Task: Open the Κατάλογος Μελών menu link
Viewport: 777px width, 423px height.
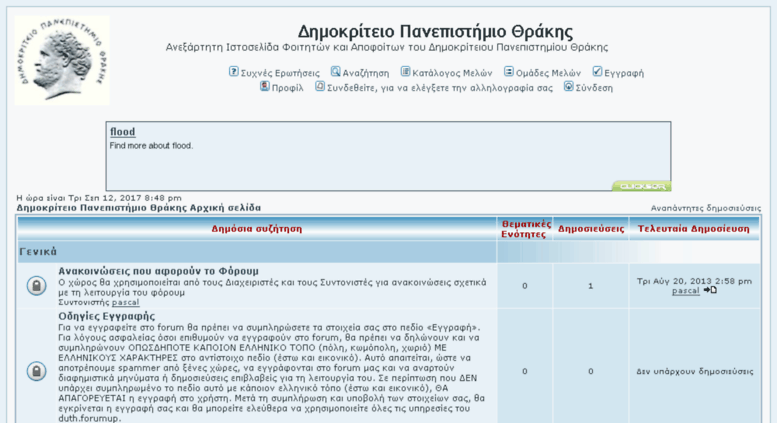Action: 452,73
